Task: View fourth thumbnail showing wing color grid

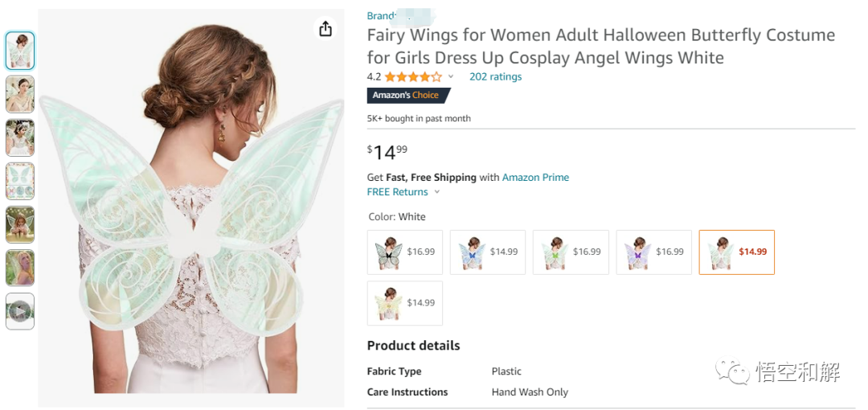Action: click(20, 181)
